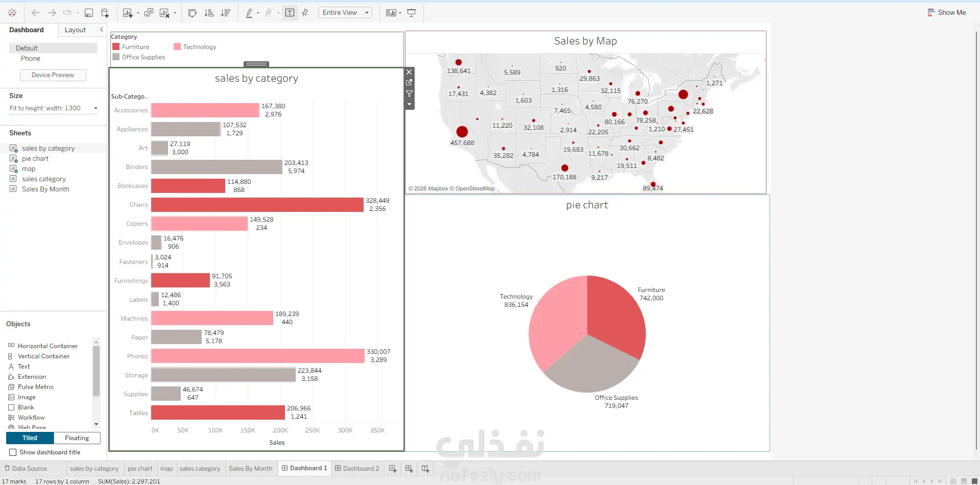Select Tiled layout mode
980x485 pixels.
[30, 438]
